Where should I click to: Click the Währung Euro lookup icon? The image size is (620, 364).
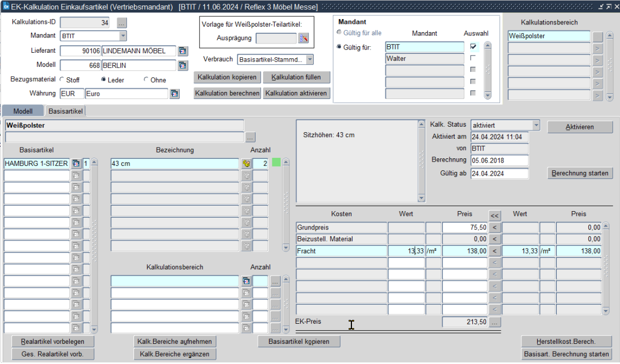175,94
